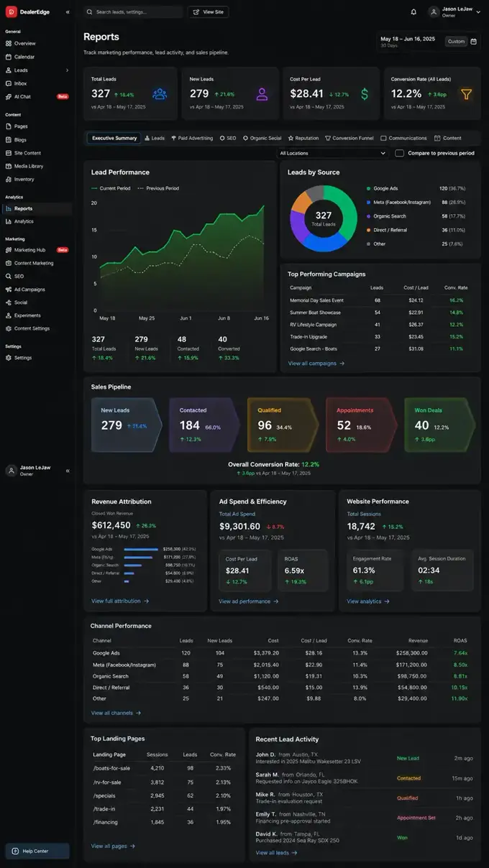The image size is (489, 868).
Task: Focus the Search leads, settings field
Action: click(133, 12)
